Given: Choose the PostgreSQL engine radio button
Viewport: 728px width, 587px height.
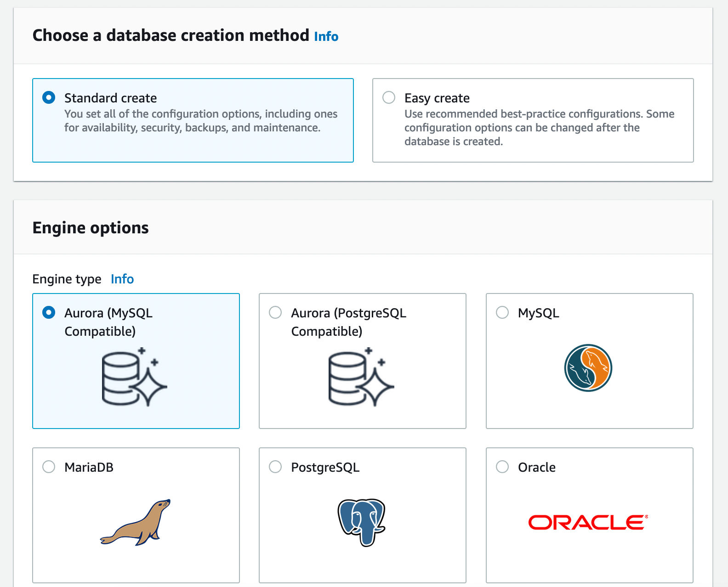Looking at the screenshot, I should [275, 467].
